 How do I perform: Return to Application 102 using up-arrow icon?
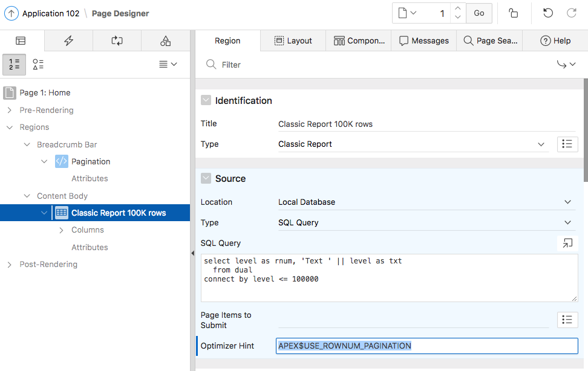click(x=11, y=13)
